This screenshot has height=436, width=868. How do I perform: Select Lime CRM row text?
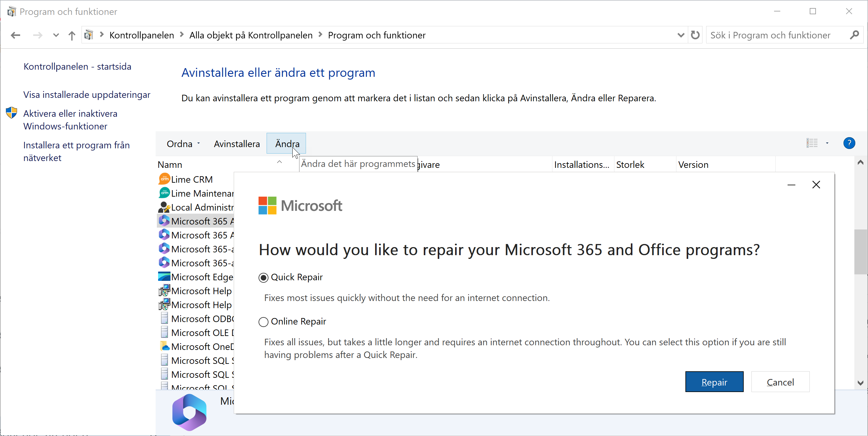point(192,180)
